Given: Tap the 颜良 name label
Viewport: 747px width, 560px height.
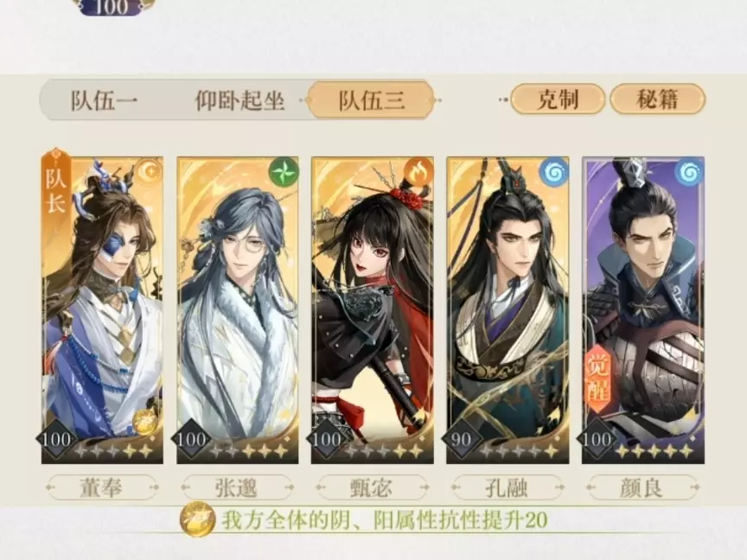Looking at the screenshot, I should click(x=642, y=487).
